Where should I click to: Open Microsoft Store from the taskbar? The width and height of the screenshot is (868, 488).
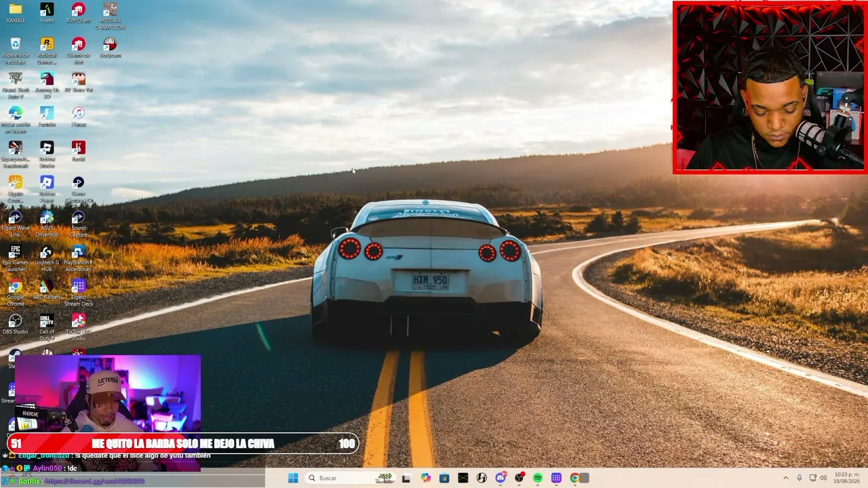pos(444,478)
